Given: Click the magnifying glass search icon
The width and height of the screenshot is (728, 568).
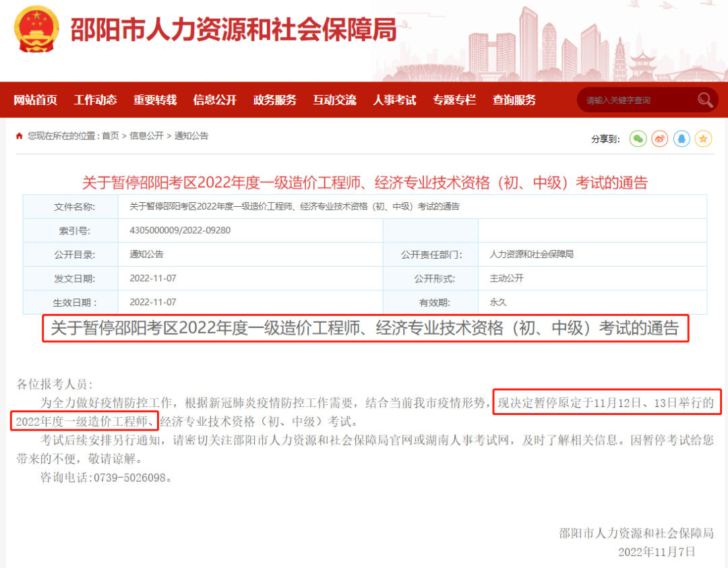Looking at the screenshot, I should point(705,100).
